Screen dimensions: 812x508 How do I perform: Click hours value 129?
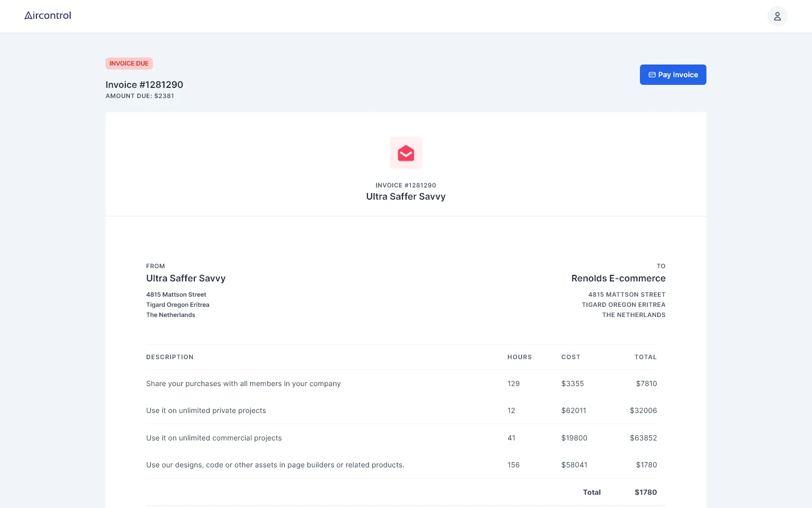coord(514,384)
